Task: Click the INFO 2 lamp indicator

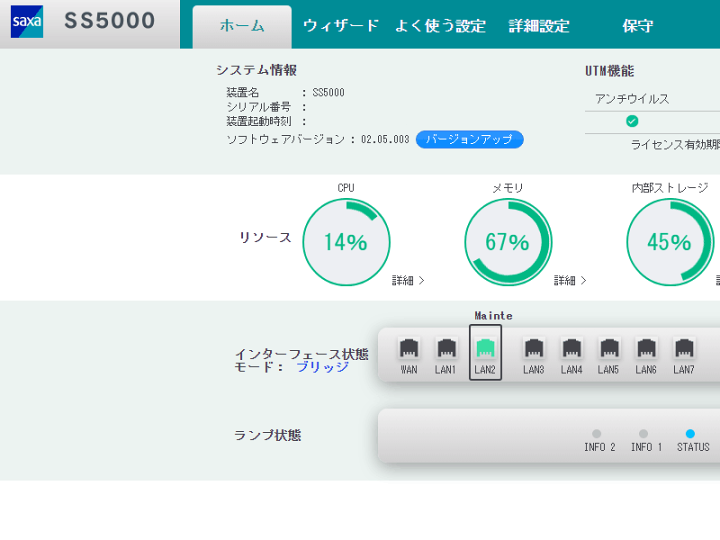Action: (596, 433)
